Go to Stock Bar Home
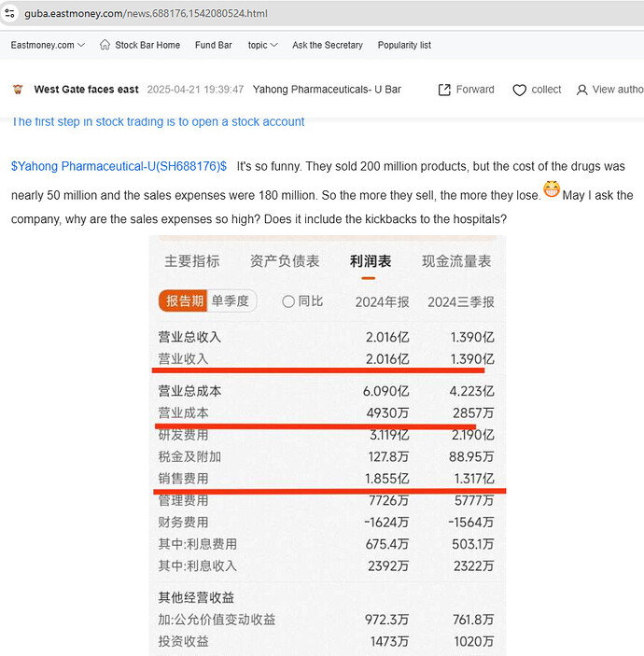This screenshot has width=644, height=656. (x=147, y=45)
